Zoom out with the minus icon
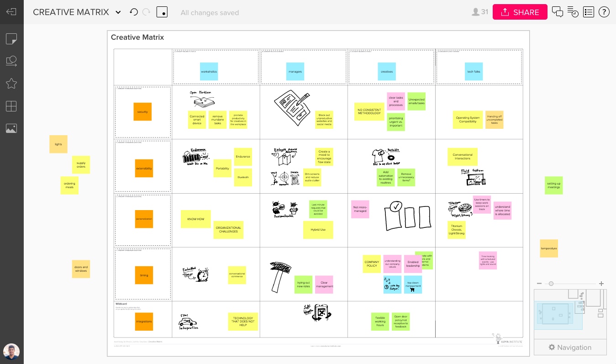 pyautogui.click(x=539, y=284)
